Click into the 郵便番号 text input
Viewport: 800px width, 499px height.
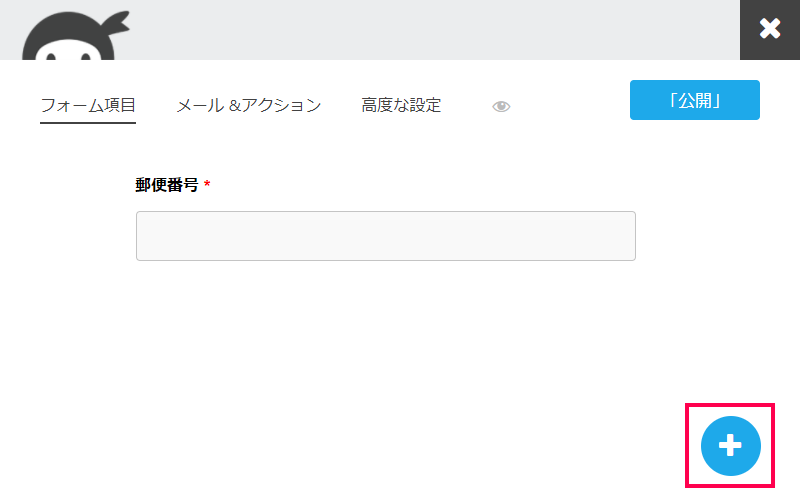click(386, 236)
